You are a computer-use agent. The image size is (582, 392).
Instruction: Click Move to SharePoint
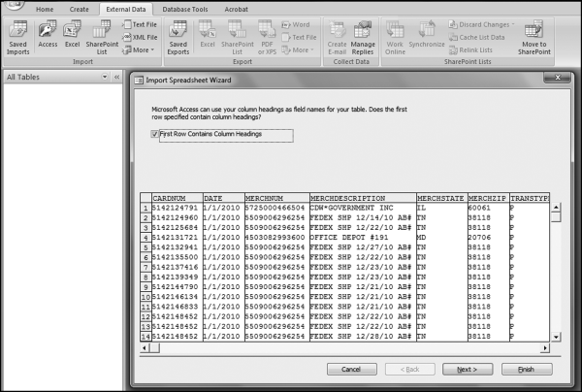(x=534, y=38)
